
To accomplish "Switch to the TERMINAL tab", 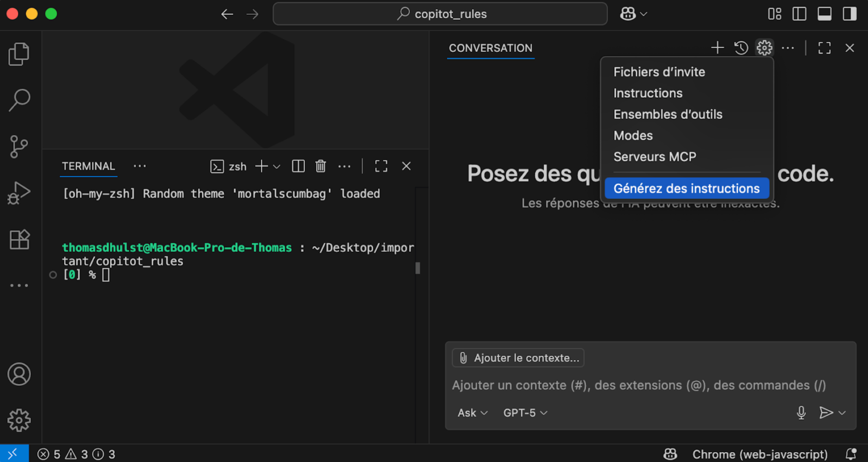I will [88, 166].
